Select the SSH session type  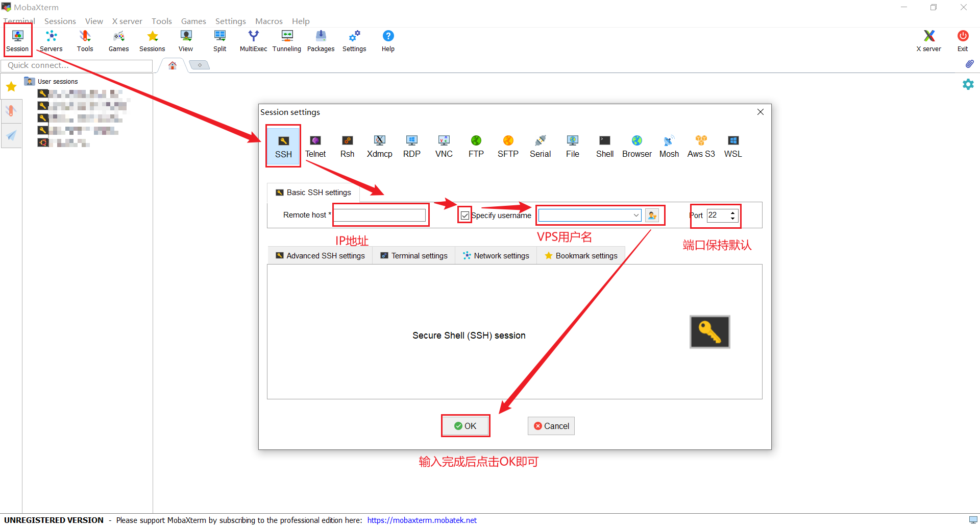tap(283, 146)
